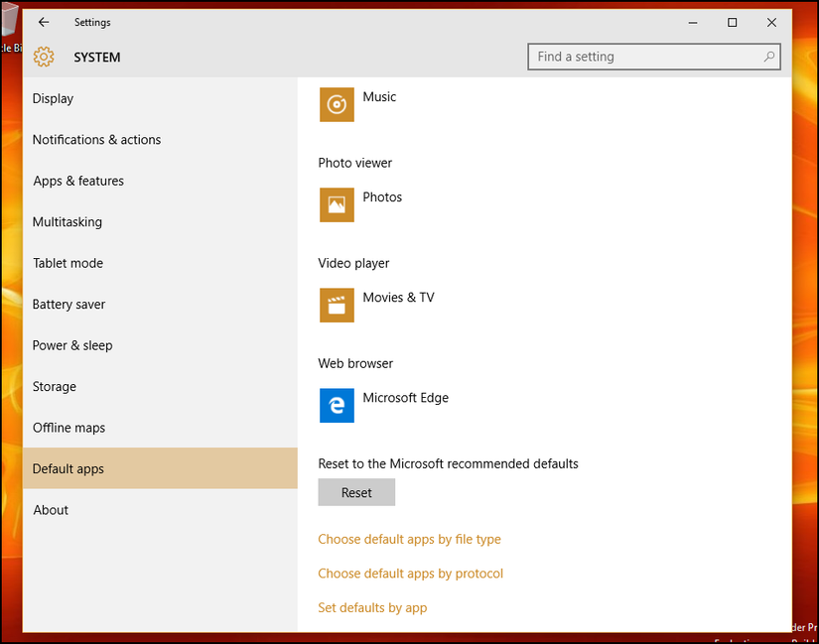Click the Music app icon

337,104
